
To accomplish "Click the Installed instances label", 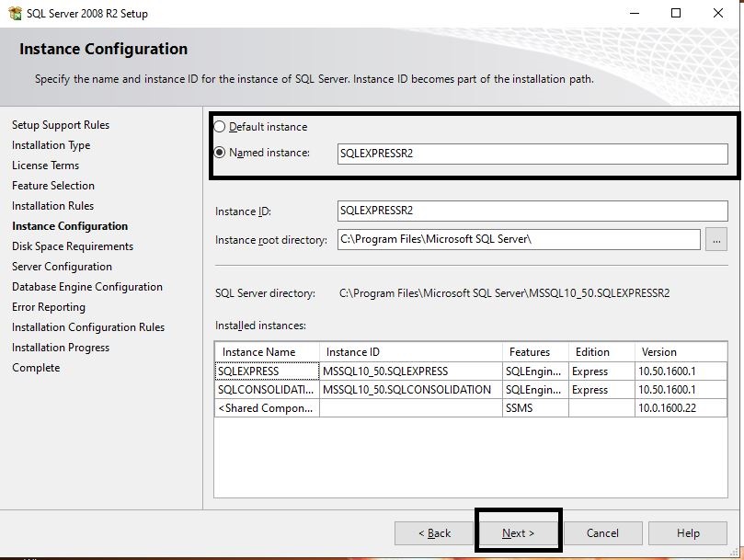I will (x=260, y=326).
